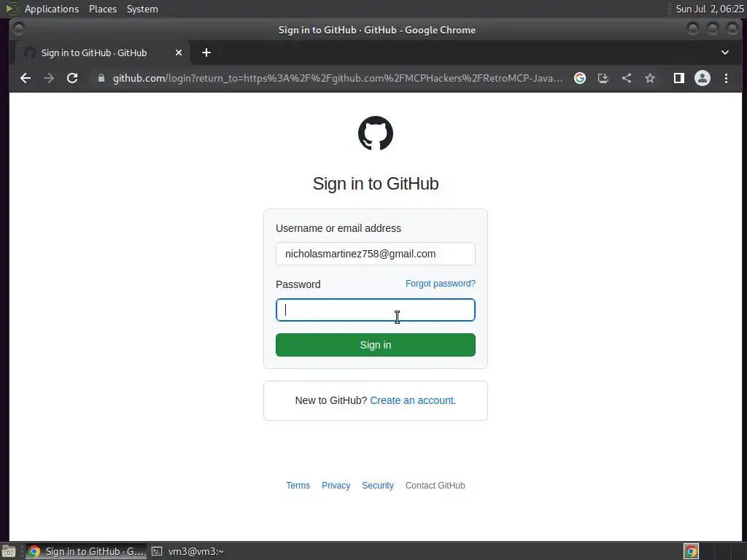
Task: Switch to Chrome window in taskbar
Action: 86,551
